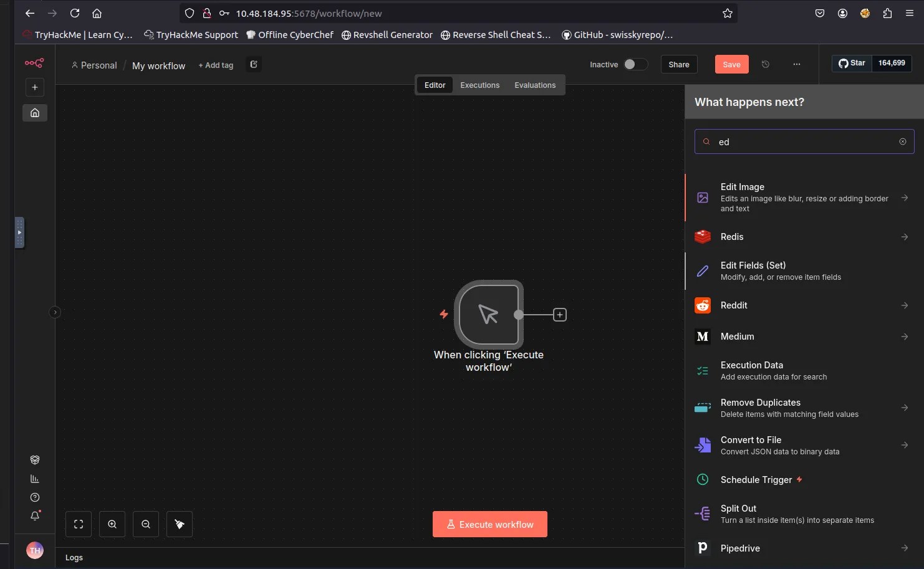
Task: Click the tidy up nodes icon
Action: coord(180,524)
